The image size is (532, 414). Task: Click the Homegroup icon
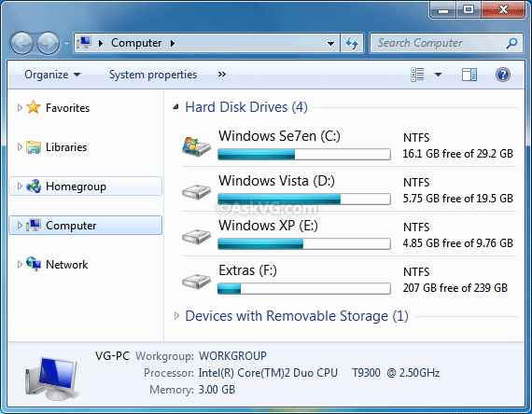pos(34,186)
